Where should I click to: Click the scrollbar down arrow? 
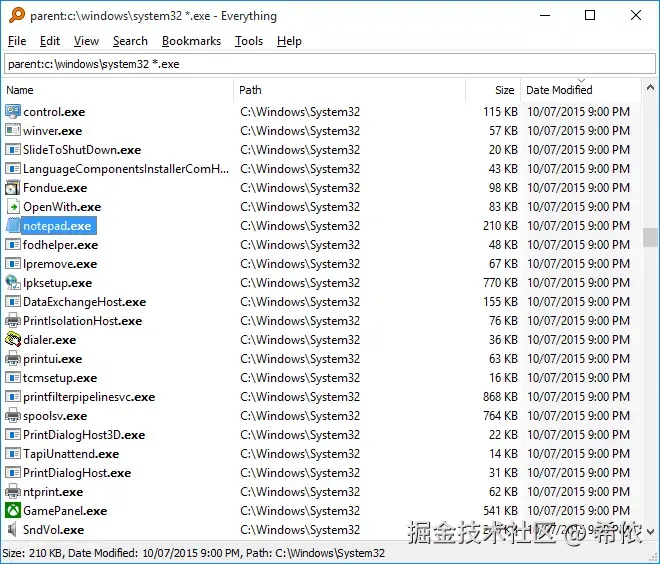pos(650,532)
